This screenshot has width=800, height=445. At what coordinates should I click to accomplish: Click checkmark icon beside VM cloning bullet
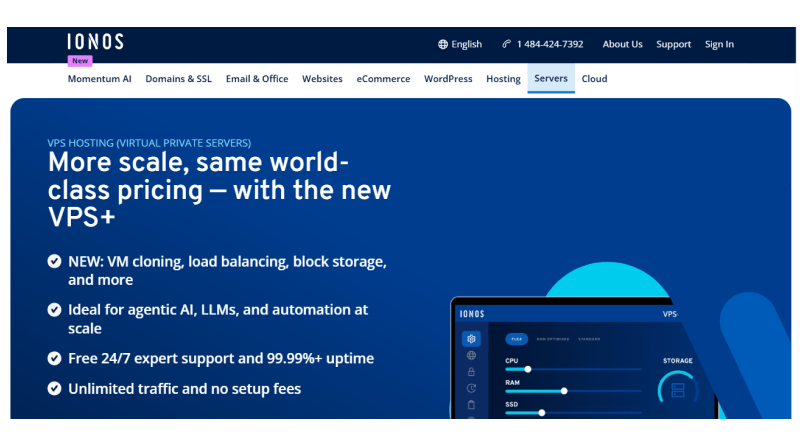coord(55,261)
